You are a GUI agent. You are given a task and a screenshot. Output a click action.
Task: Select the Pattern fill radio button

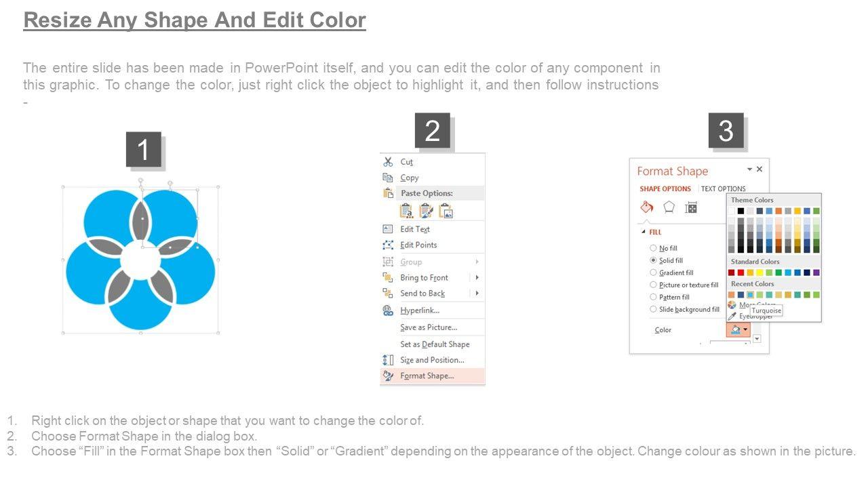654,297
